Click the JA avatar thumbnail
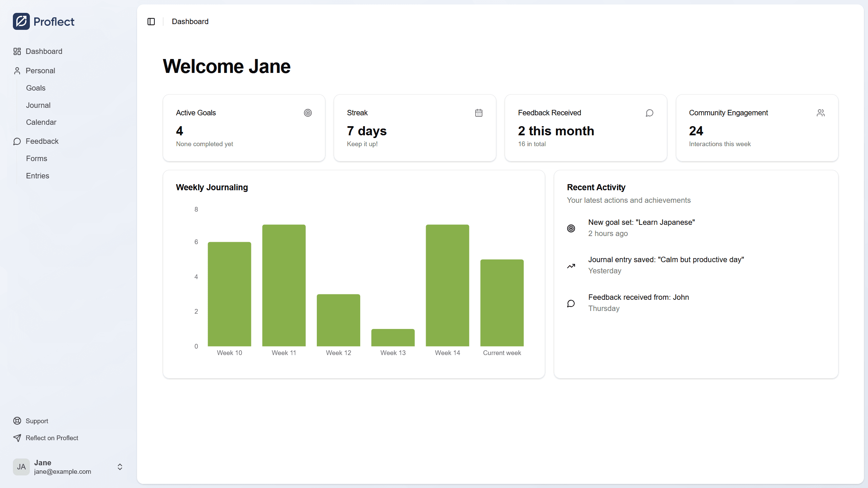The height and width of the screenshot is (488, 868). [x=21, y=467]
